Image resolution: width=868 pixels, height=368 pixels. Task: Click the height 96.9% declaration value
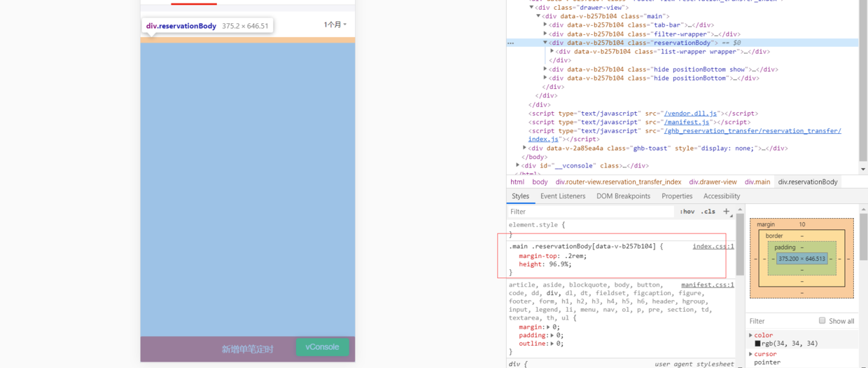pyautogui.click(x=559, y=264)
